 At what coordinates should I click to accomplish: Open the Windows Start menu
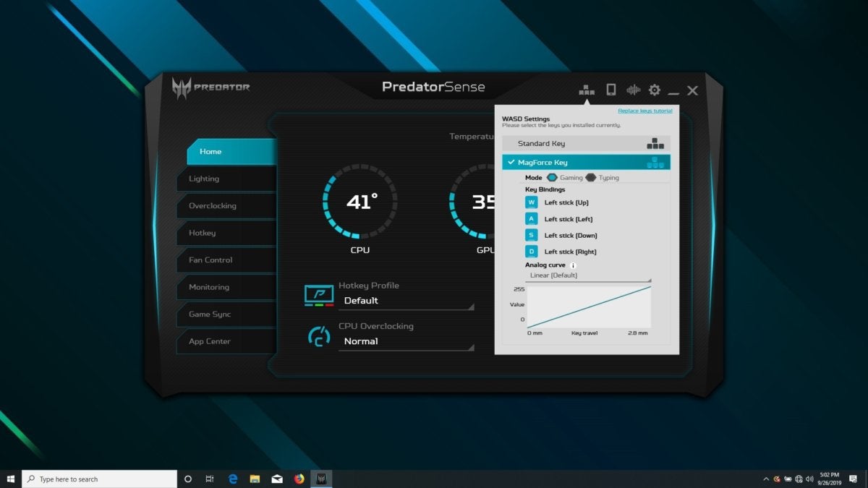click(x=11, y=479)
